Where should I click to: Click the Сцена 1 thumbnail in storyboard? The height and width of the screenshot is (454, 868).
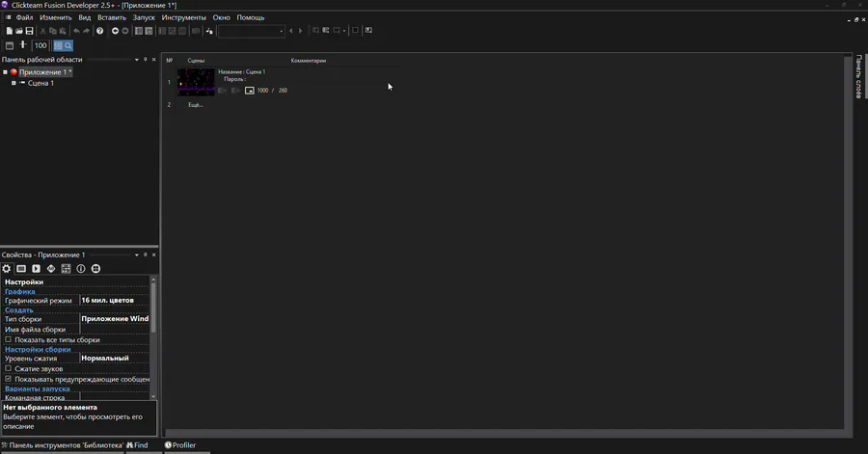click(x=196, y=82)
